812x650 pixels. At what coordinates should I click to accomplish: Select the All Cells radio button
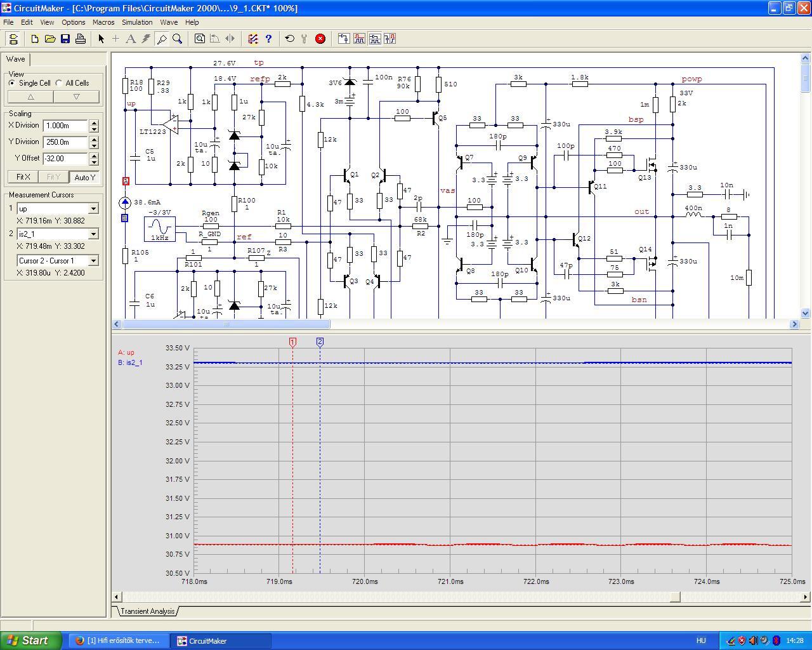pos(60,83)
